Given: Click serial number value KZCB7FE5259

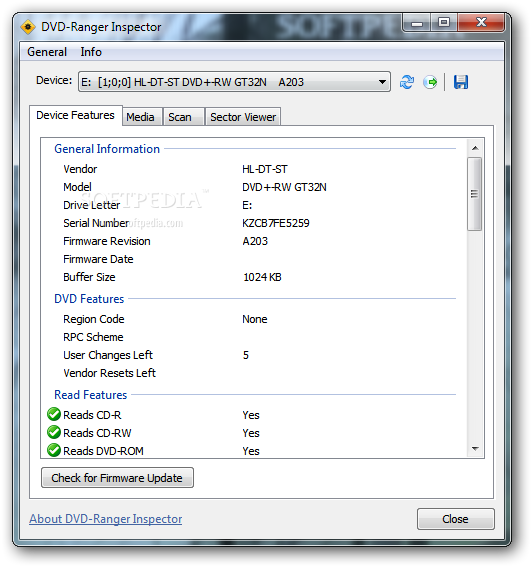Looking at the screenshot, I should (x=276, y=223).
